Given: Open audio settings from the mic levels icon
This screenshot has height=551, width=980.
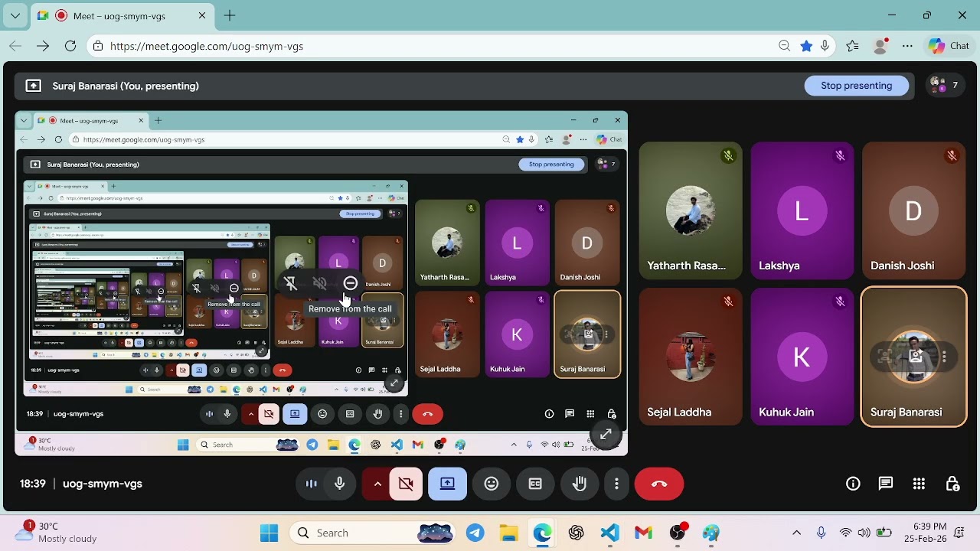Looking at the screenshot, I should (x=312, y=484).
